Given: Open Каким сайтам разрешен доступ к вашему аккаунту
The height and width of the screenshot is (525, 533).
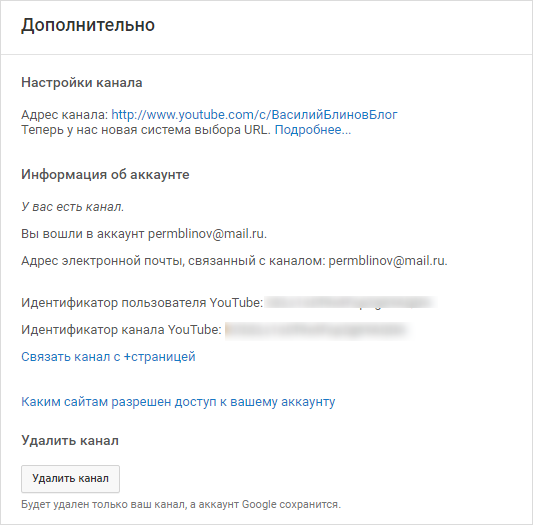Looking at the screenshot, I should [178, 402].
